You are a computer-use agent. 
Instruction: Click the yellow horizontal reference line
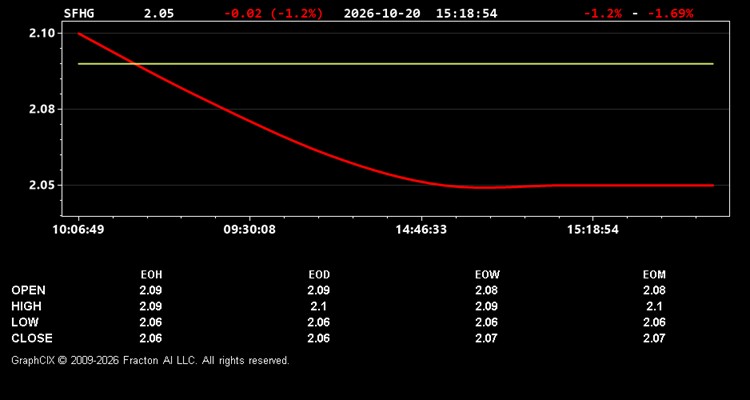[x=396, y=64]
